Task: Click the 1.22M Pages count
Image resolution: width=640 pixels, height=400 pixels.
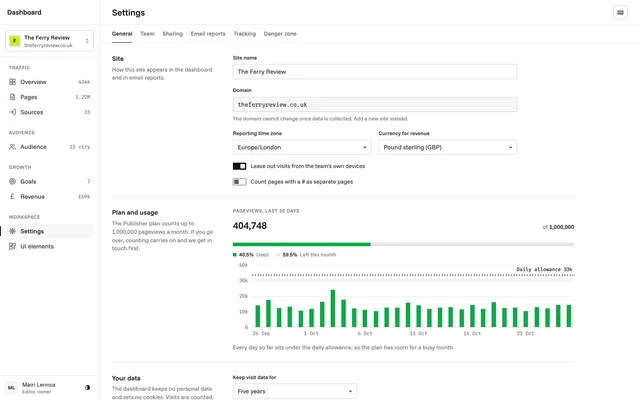Action: [82, 97]
